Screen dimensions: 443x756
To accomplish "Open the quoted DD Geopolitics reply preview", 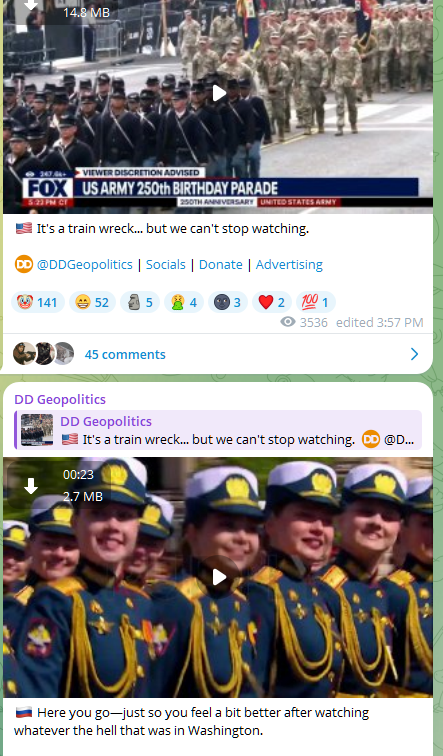I will pyautogui.click(x=219, y=430).
